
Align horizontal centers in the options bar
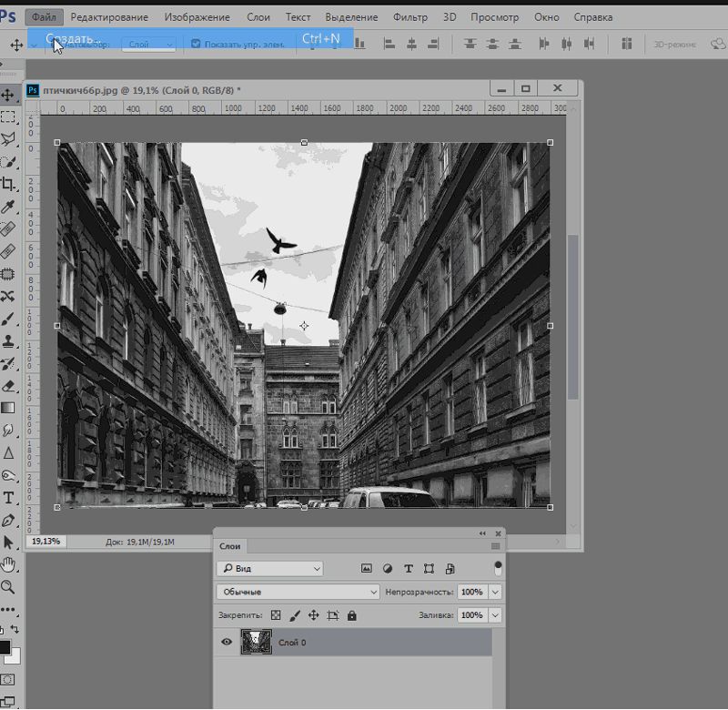[x=411, y=44]
